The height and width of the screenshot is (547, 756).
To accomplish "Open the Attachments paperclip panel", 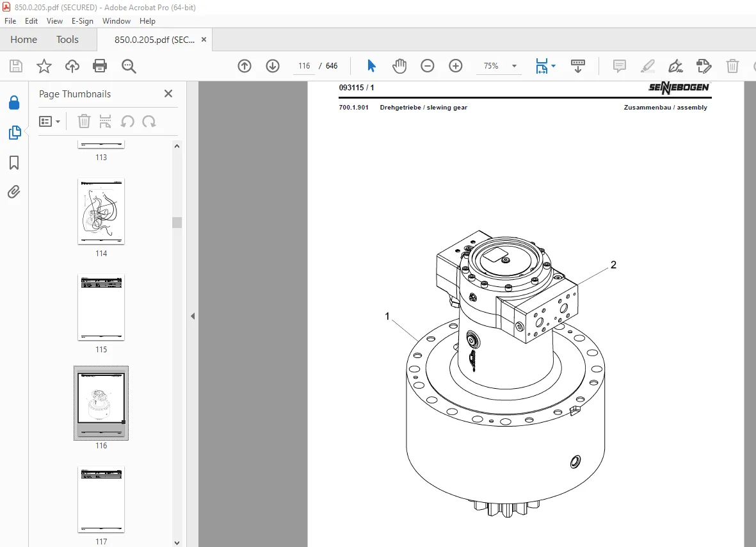I will [x=14, y=192].
